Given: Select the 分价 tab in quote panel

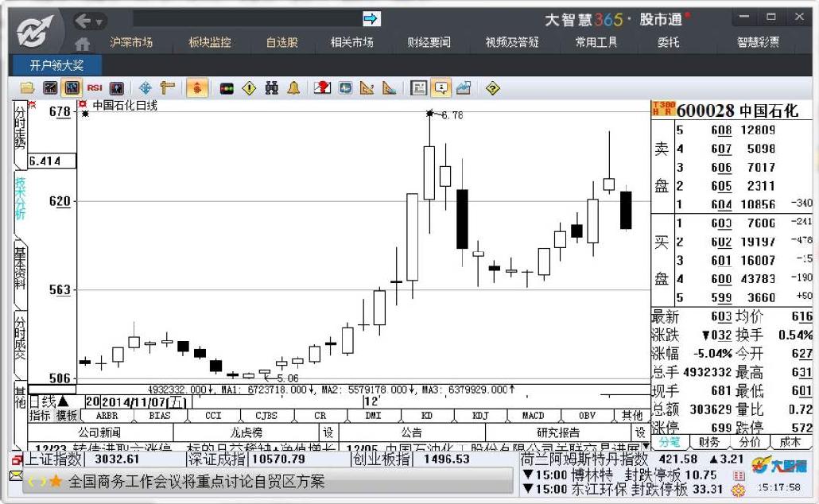Looking at the screenshot, I should [x=750, y=443].
